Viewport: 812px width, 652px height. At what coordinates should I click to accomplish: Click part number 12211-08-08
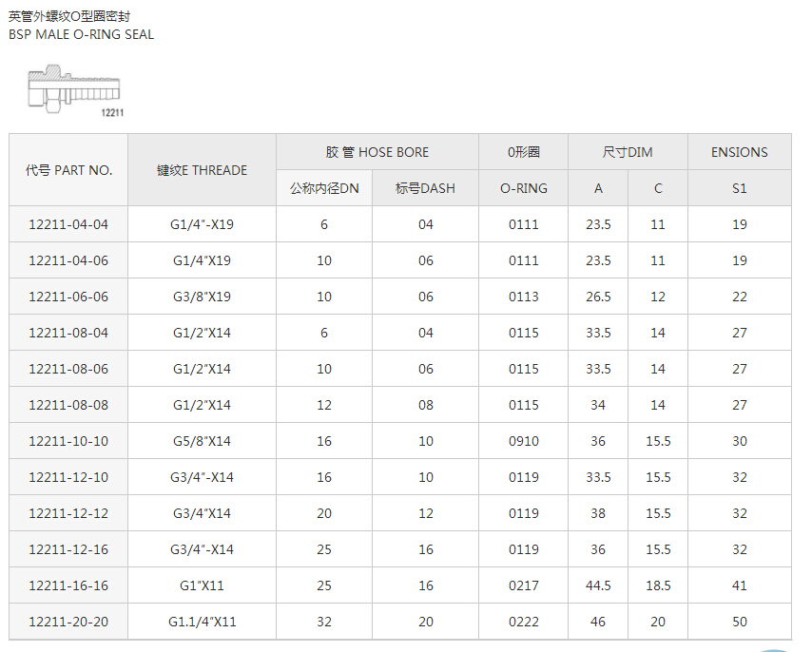point(68,405)
